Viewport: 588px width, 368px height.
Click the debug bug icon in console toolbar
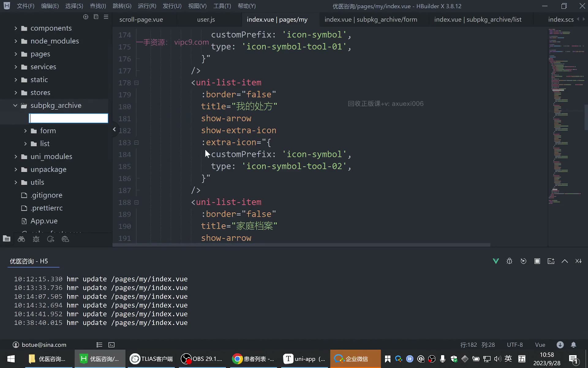(509, 261)
